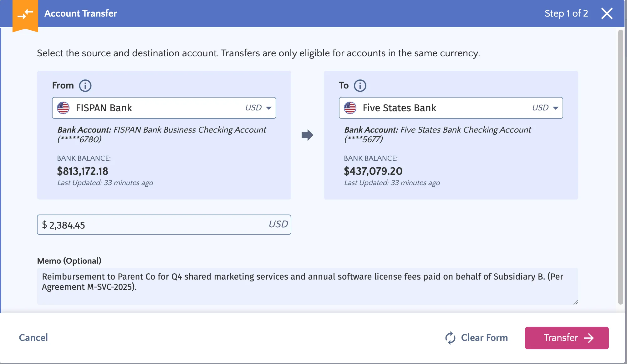Click the USD caret in To selector

coord(556,108)
